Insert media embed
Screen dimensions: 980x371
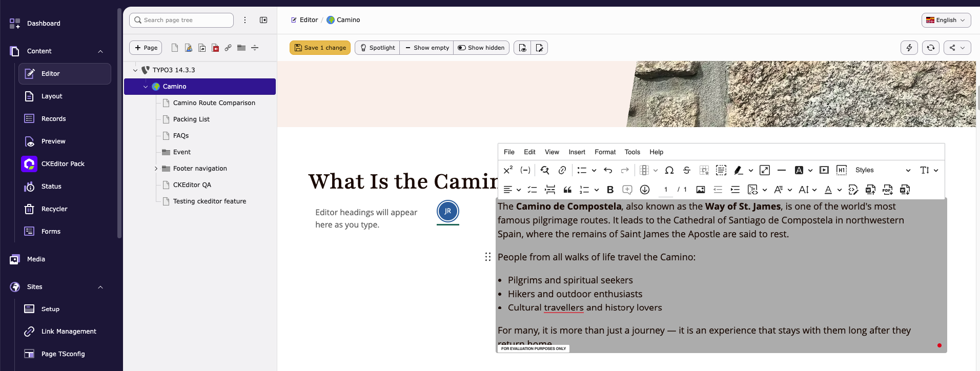click(824, 170)
